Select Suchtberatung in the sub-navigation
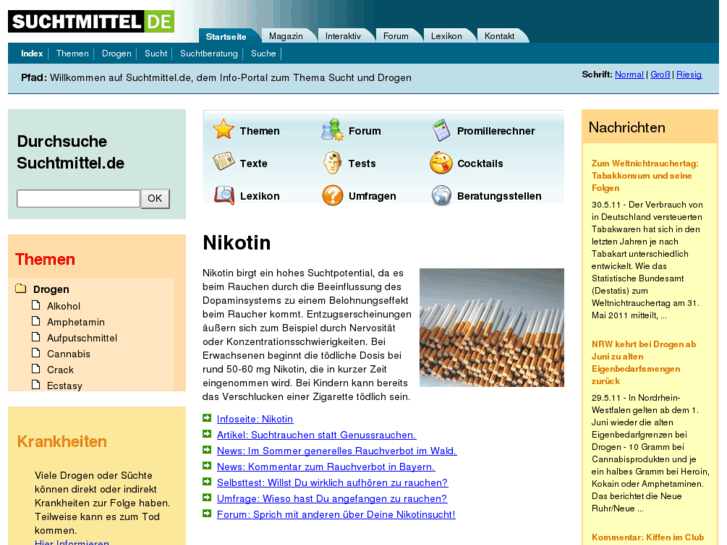 (209, 54)
